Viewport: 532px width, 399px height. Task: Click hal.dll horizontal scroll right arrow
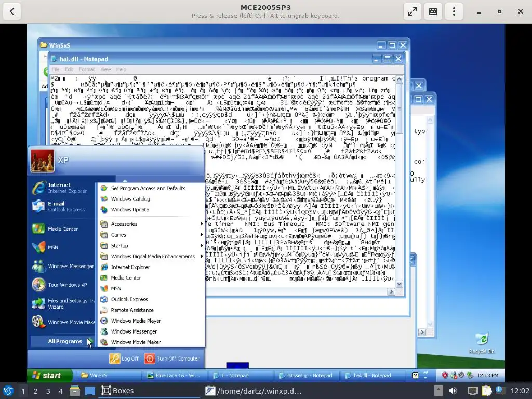coord(391,291)
